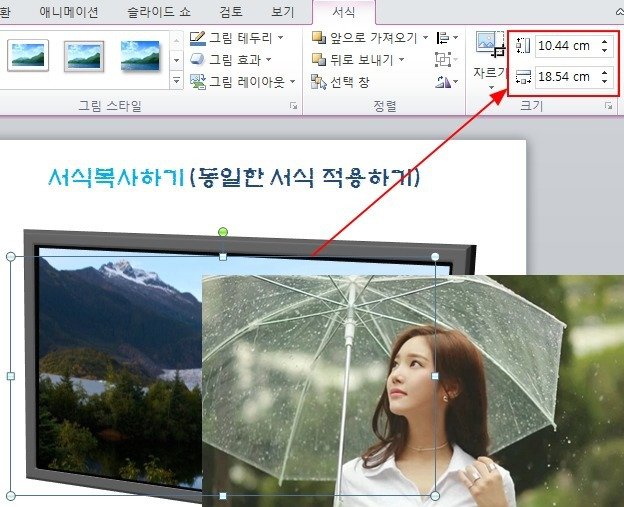The image size is (624, 507).
Task: Click the 그림 효과 label
Action: point(235,60)
